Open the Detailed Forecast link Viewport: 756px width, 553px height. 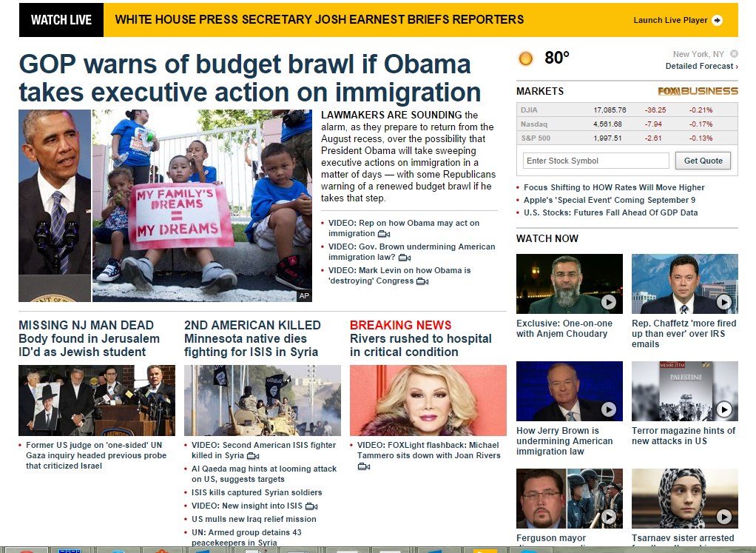(701, 66)
